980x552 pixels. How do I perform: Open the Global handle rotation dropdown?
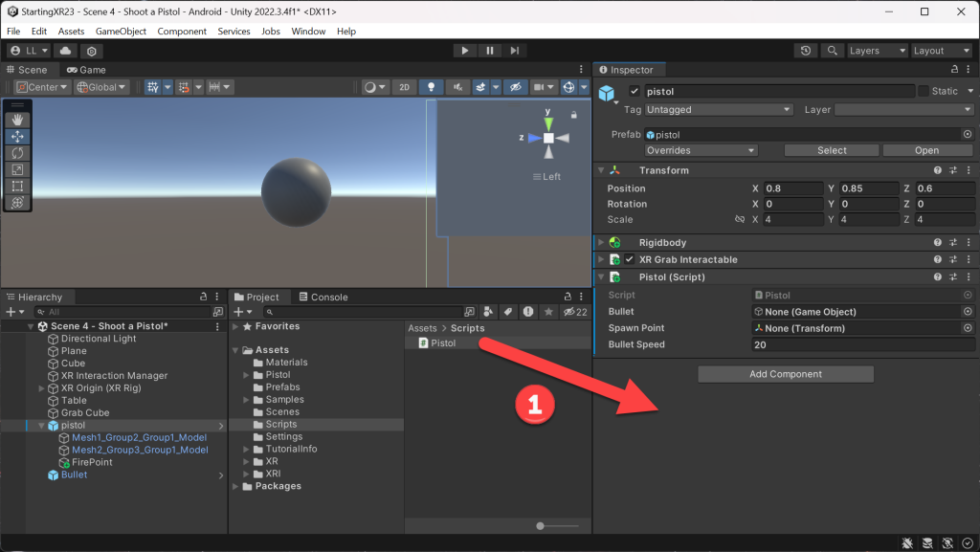[101, 87]
